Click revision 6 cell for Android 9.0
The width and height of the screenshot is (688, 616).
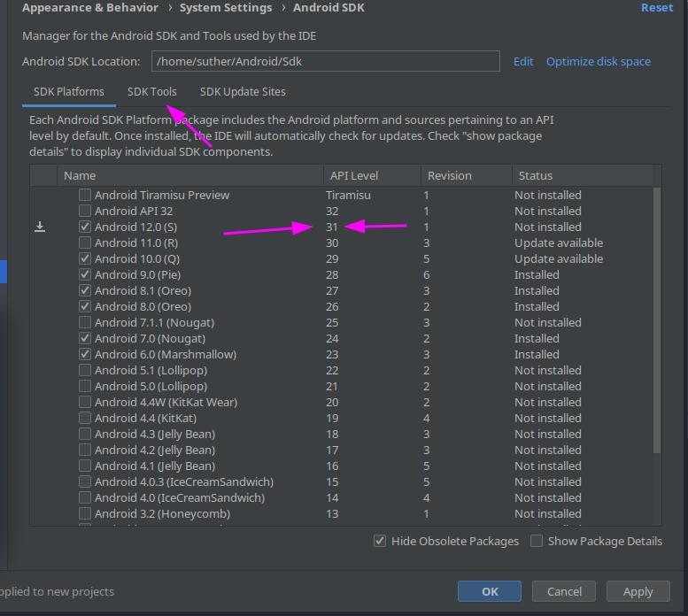[x=426, y=274]
